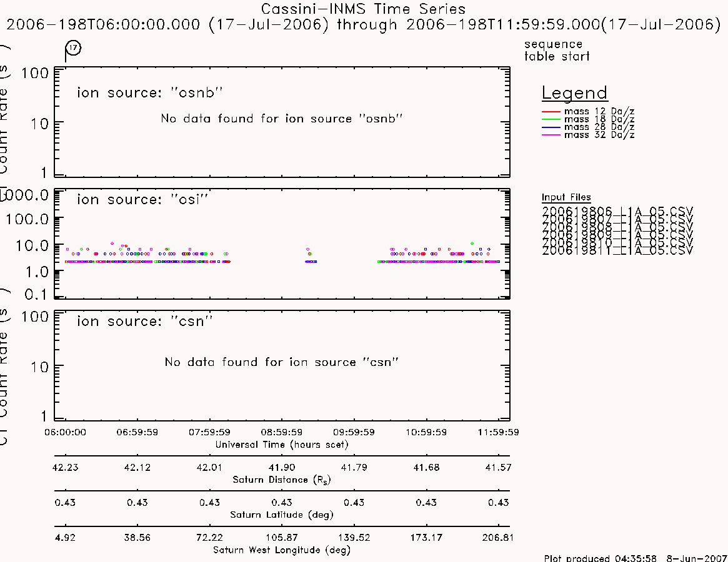This screenshot has height=562, width=728.
Task: Click the 42.01 Saturn distance value
Action: tap(209, 467)
